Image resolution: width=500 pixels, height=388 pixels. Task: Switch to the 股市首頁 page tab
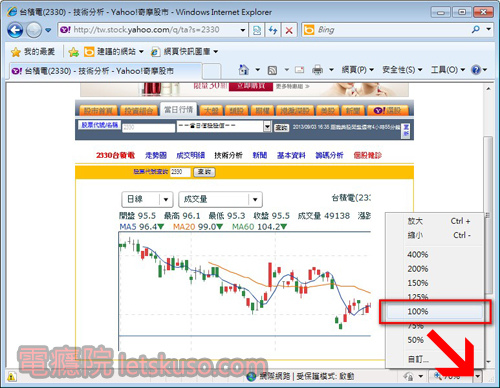coord(98,110)
